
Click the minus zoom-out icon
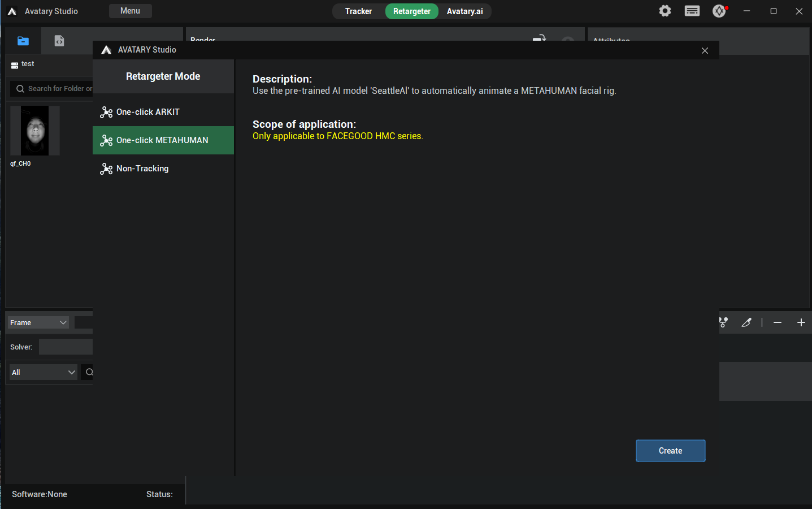778,322
